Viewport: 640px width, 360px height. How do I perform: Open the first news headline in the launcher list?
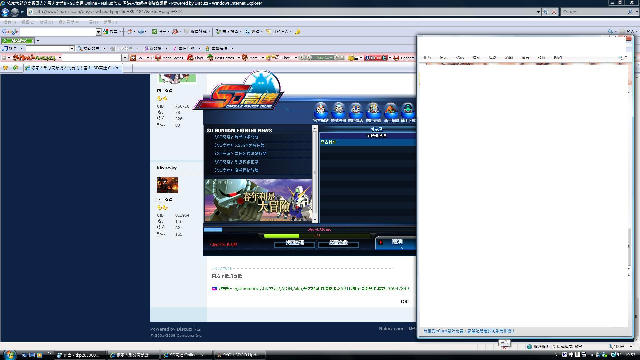pos(236,137)
